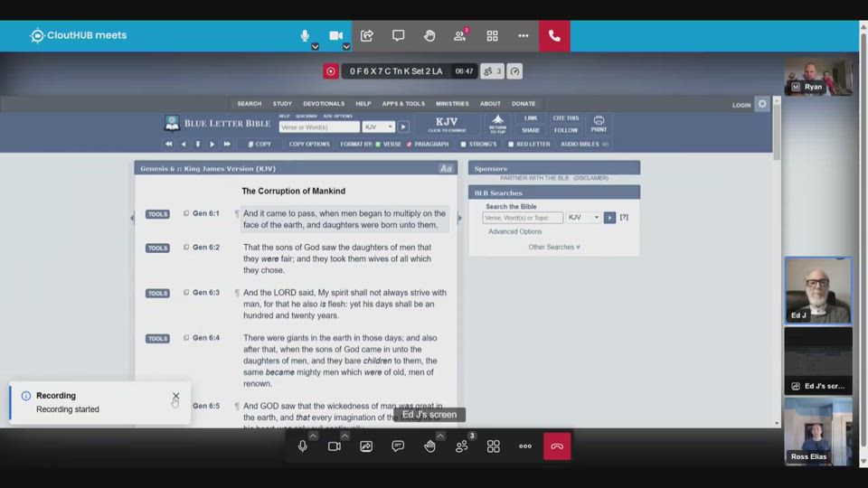868x488 pixels.
Task: Enable the Strong's checkbox
Action: [464, 144]
